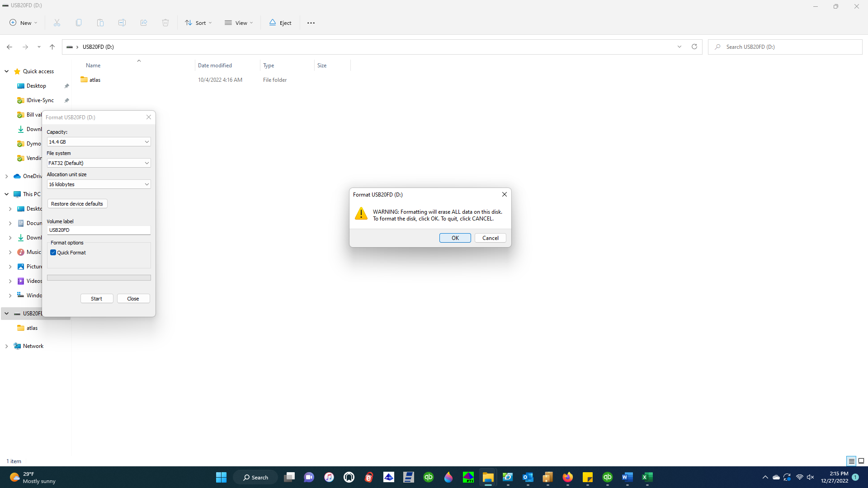Open the See more ellipsis menu

tap(311, 23)
